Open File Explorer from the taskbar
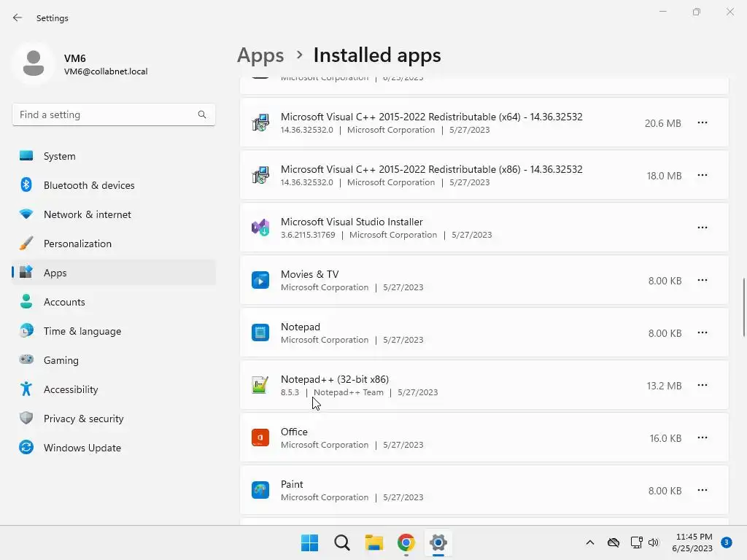Screen dimensions: 747x560 (x=374, y=542)
